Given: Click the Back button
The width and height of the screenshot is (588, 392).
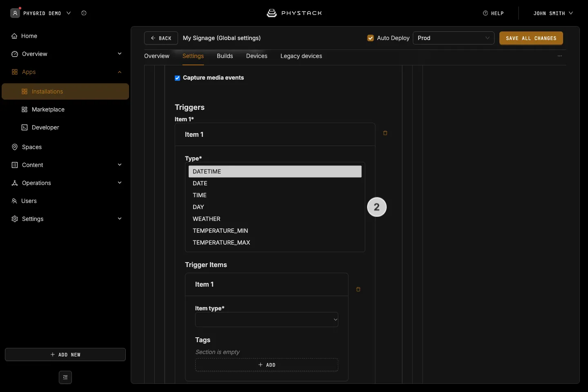Looking at the screenshot, I should tap(161, 38).
